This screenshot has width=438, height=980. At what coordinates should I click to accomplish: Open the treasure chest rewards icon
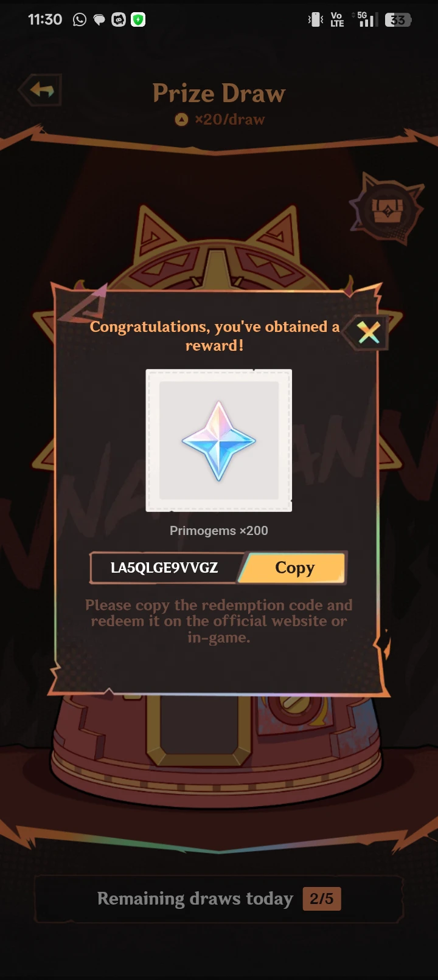(x=386, y=210)
